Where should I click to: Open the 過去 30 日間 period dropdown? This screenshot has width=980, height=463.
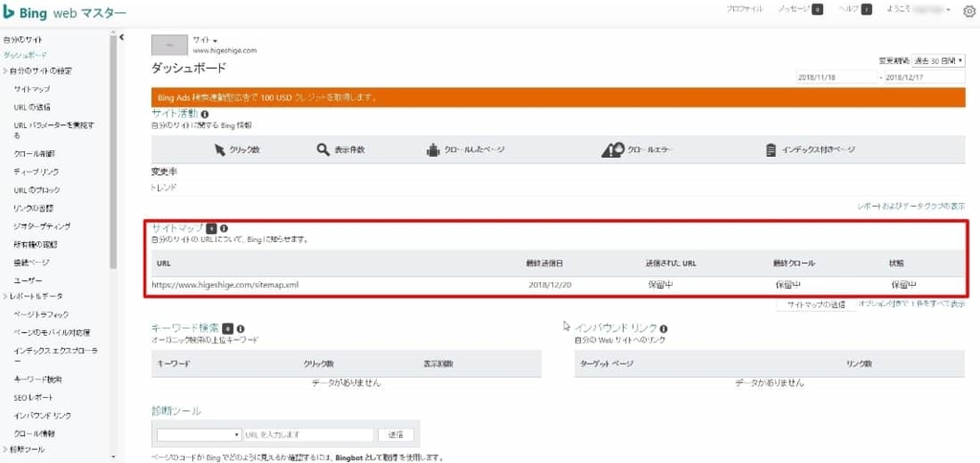tap(938, 60)
